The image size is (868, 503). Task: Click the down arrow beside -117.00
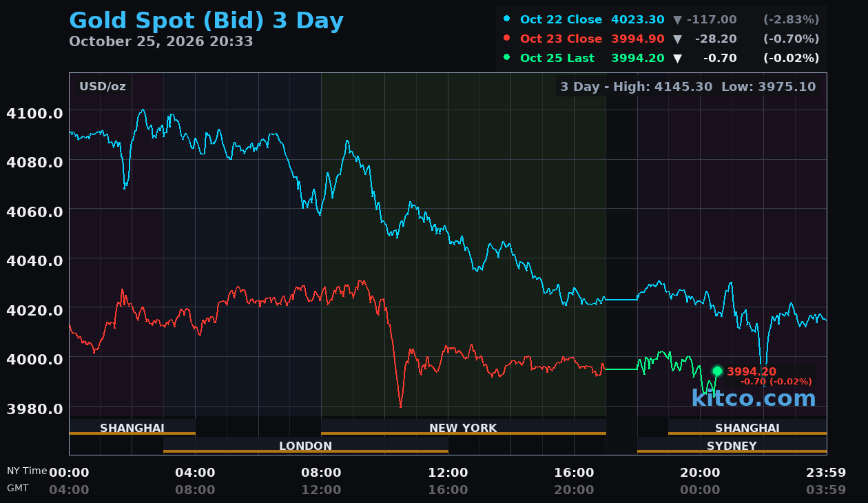coord(677,19)
